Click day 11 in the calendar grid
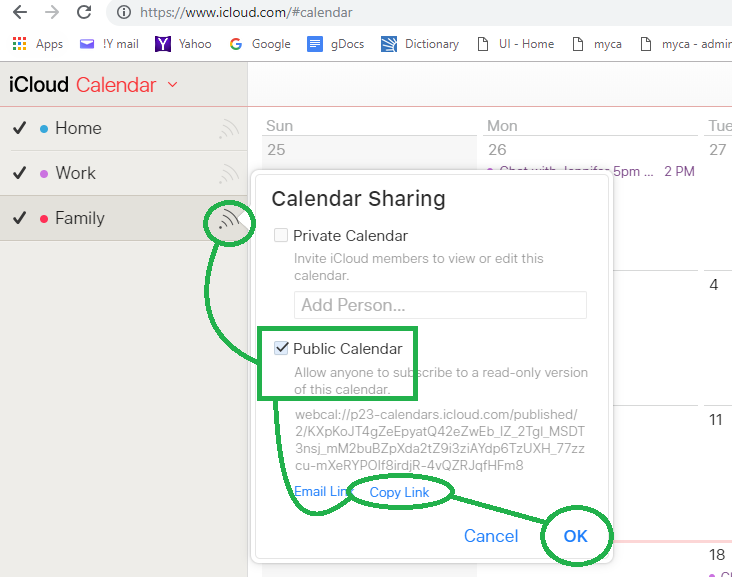This screenshot has height=577, width=732. click(716, 420)
